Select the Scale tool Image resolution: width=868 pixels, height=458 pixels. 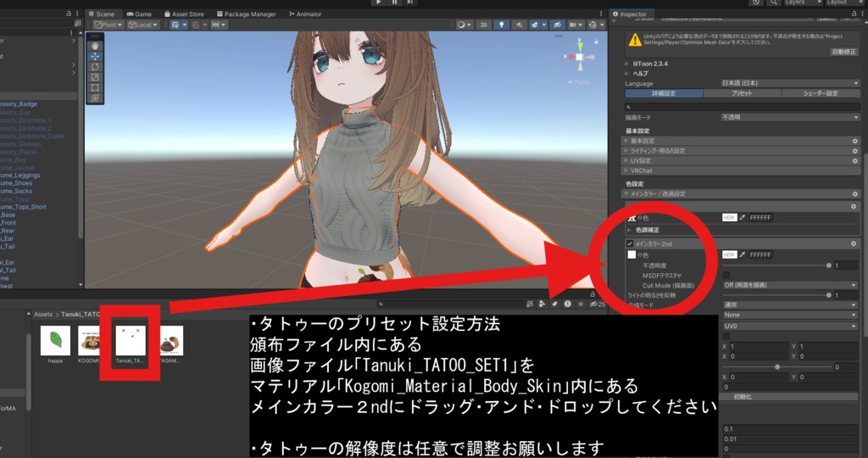coord(95,77)
